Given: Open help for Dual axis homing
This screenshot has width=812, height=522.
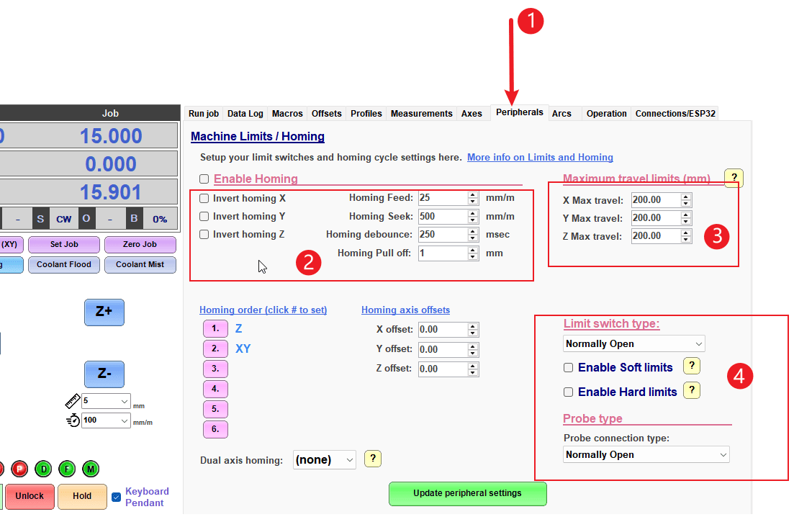Looking at the screenshot, I should (373, 459).
